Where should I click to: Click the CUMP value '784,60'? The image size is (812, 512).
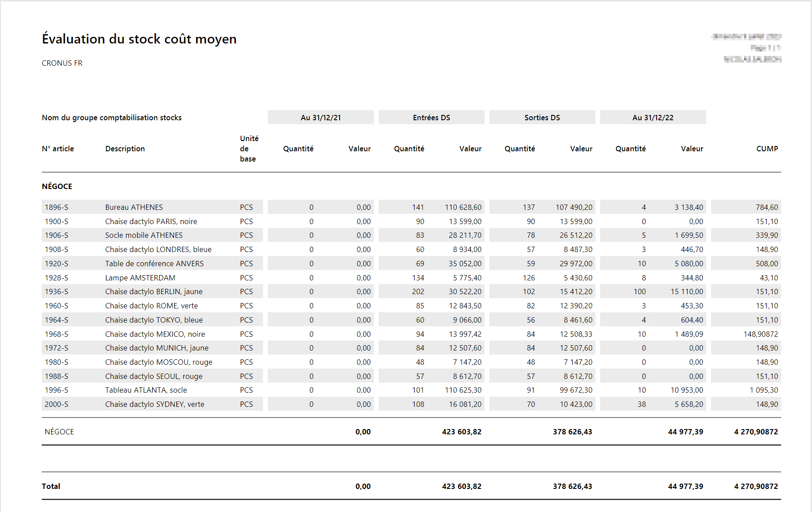coord(767,207)
